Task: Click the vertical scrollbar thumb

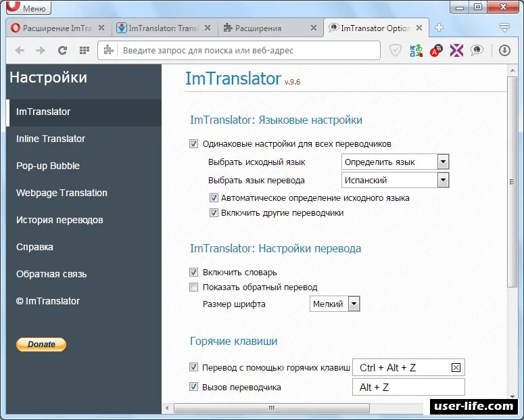Action: (512, 181)
